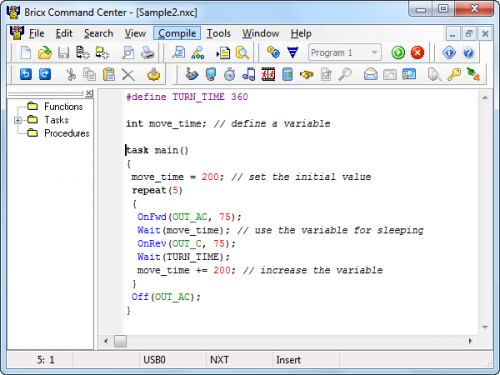
Task: Stop the program with the red X icon
Action: (417, 52)
